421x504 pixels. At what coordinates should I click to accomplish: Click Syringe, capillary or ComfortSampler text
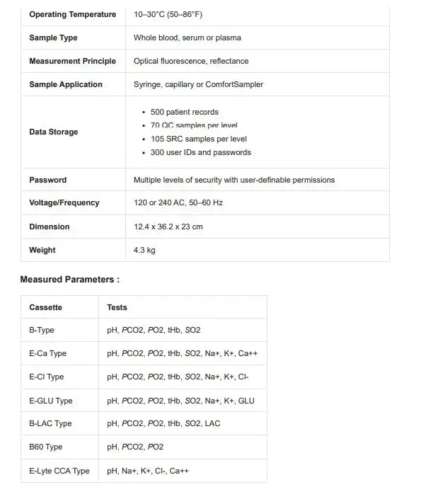click(198, 84)
